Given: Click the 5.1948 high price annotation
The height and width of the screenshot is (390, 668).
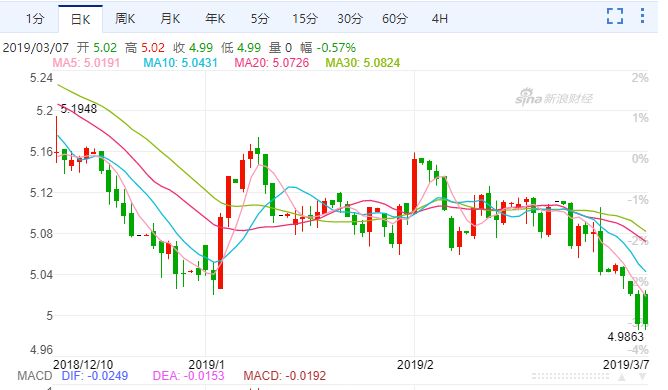Looking at the screenshot, I should click(79, 109).
